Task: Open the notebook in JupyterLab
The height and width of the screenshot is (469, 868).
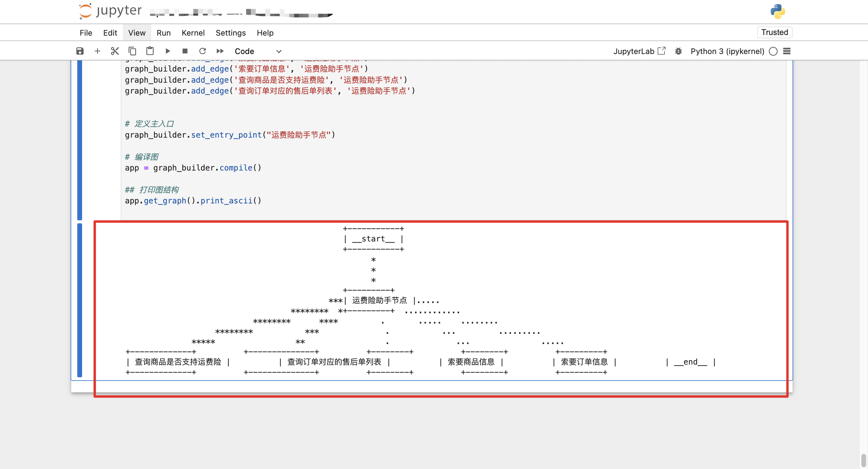Action: (x=639, y=51)
